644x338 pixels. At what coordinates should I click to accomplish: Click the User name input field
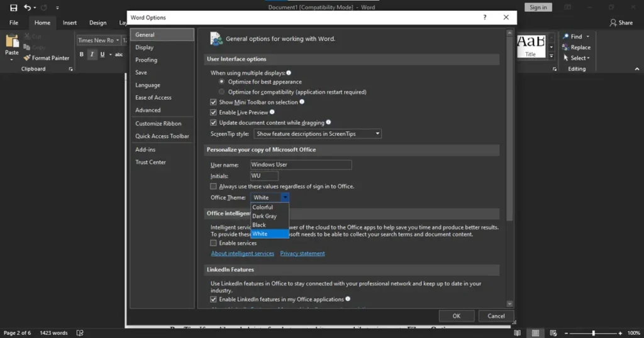[301, 165]
